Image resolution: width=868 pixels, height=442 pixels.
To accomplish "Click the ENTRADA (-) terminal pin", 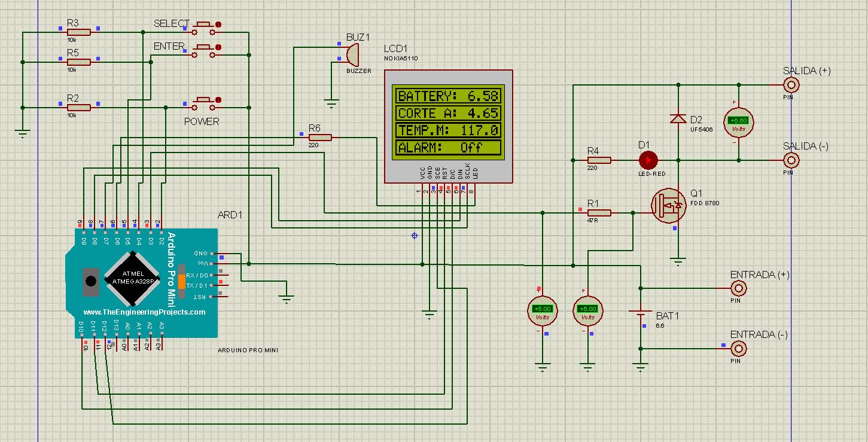I will 739,349.
